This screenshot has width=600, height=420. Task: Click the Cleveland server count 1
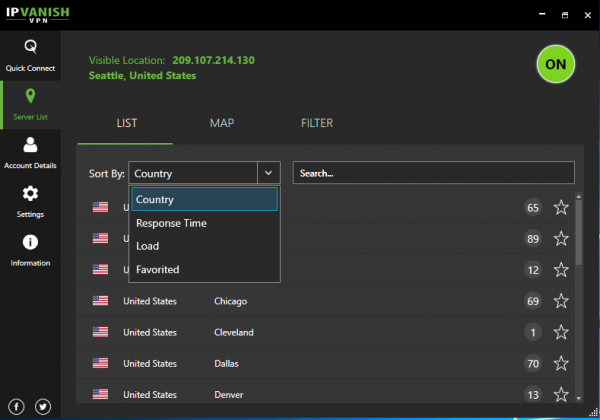point(533,332)
